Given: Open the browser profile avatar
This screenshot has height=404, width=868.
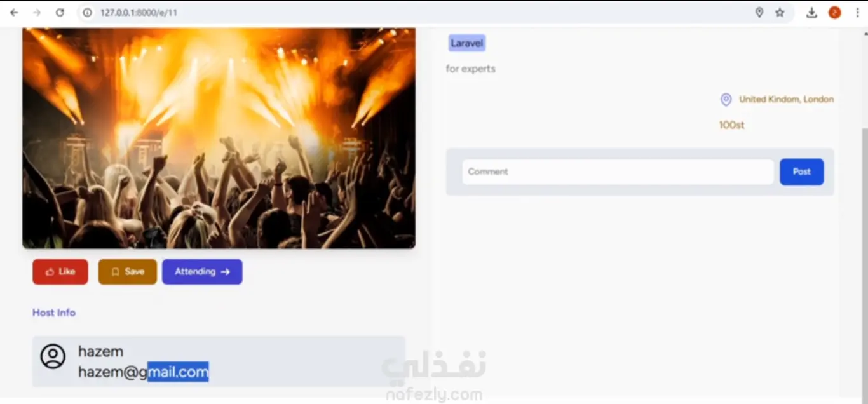Looking at the screenshot, I should pyautogui.click(x=834, y=13).
